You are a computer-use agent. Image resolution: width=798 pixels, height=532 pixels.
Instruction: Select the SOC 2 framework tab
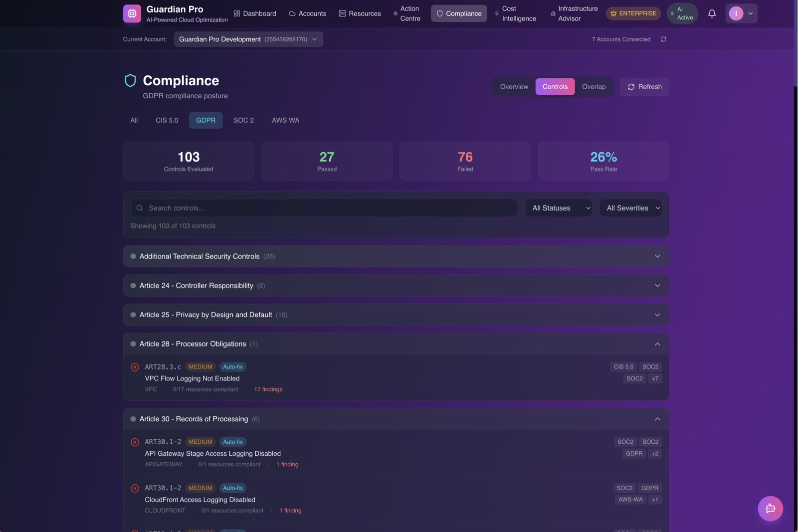(x=243, y=120)
